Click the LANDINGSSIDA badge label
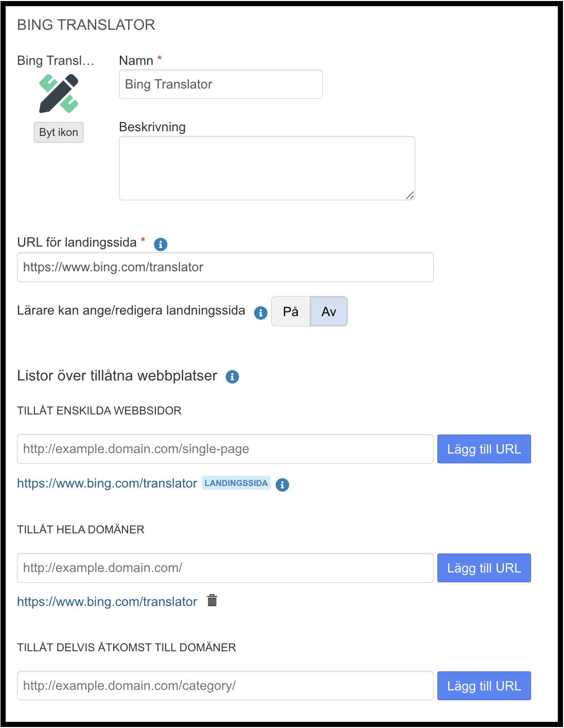The image size is (564, 728). point(236,483)
